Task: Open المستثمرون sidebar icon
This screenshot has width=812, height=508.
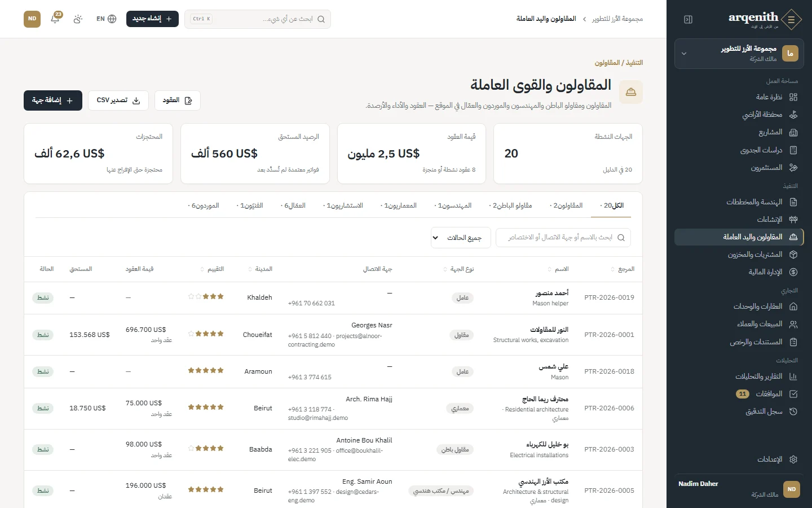Action: tap(793, 168)
